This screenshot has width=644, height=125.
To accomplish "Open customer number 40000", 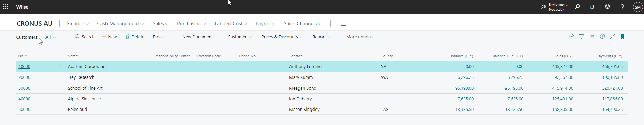I will (24, 99).
